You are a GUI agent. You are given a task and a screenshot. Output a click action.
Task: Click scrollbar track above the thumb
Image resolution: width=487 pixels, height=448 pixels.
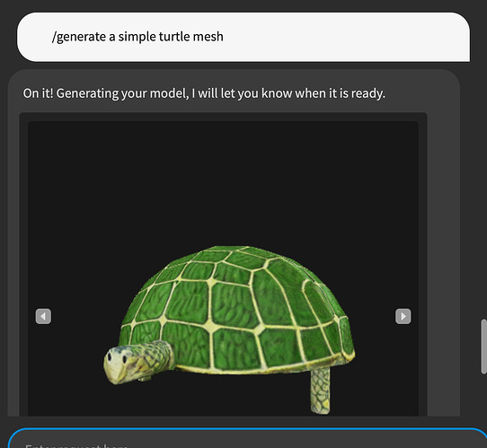click(x=483, y=162)
